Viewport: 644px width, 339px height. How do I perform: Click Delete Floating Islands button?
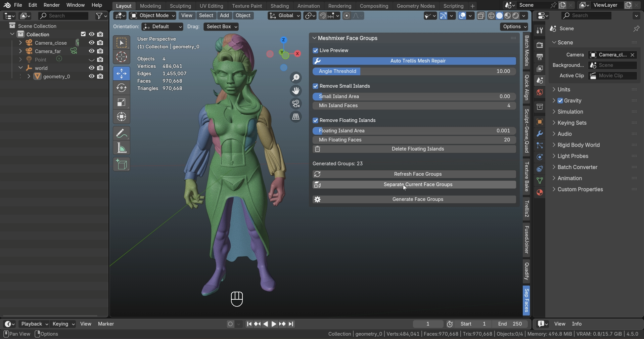tap(414, 149)
